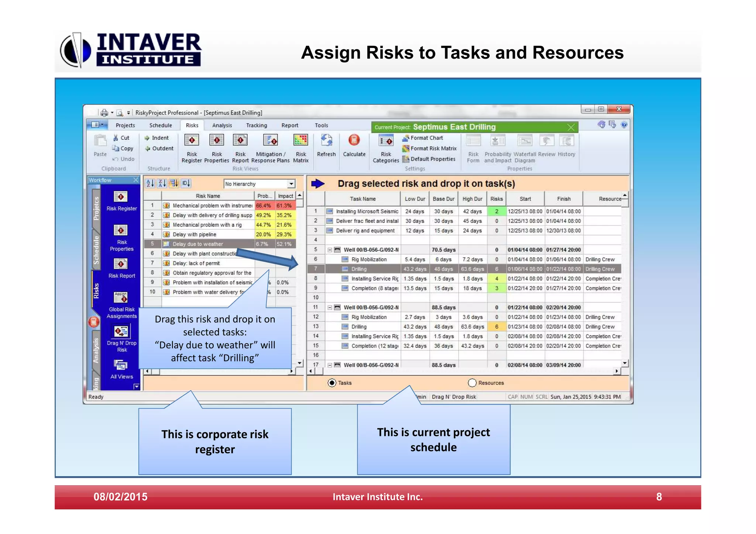Run Calculate from the ribbon
The width and height of the screenshot is (756, 534).
[x=354, y=146]
